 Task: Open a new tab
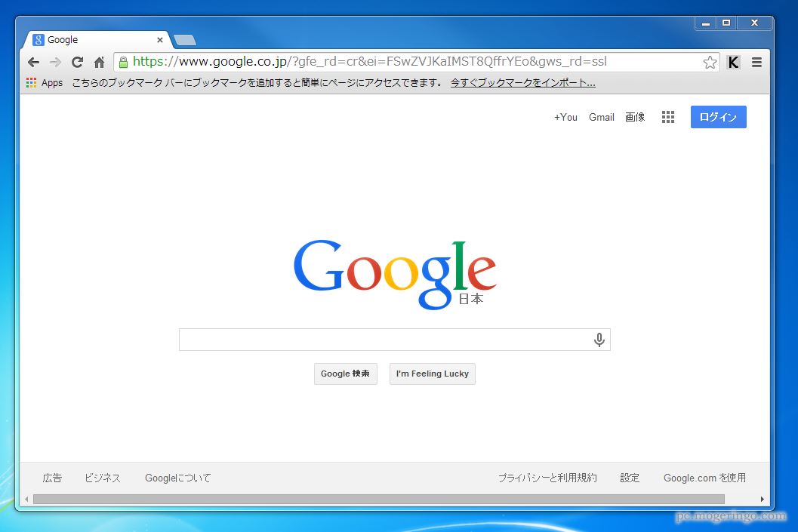coord(185,40)
